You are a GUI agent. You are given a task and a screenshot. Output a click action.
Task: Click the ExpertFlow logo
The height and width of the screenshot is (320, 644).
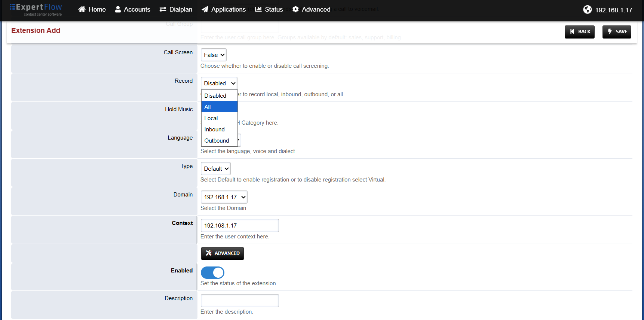point(36,9)
